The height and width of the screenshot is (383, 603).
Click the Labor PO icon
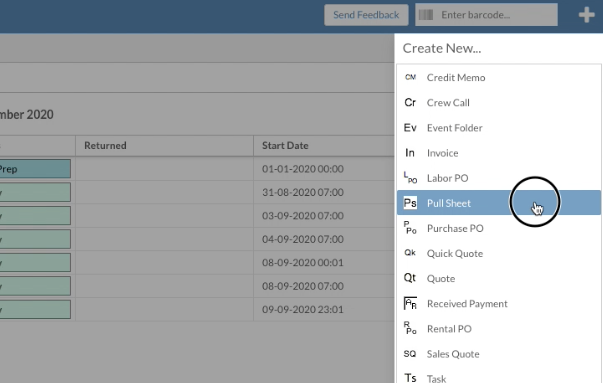point(410,178)
